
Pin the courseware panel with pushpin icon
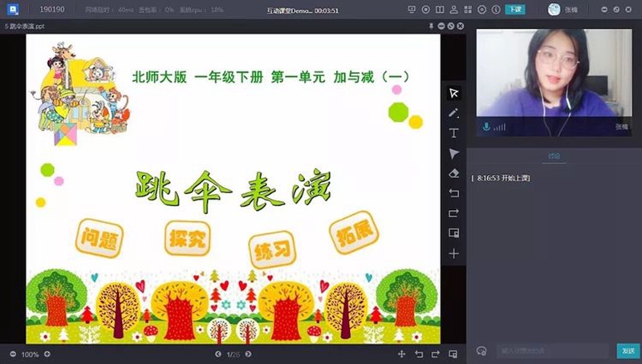(x=431, y=26)
